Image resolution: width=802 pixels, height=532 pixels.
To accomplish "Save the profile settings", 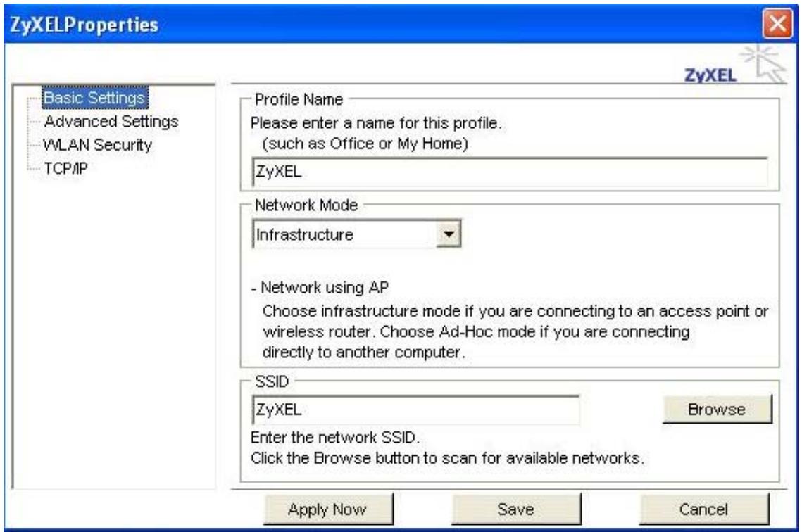I will click(x=515, y=509).
